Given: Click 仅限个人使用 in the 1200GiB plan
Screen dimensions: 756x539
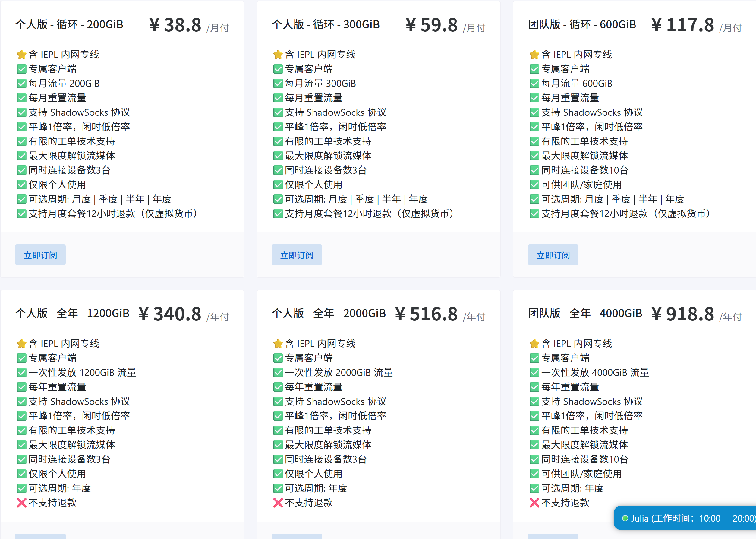Looking at the screenshot, I should coord(57,474).
